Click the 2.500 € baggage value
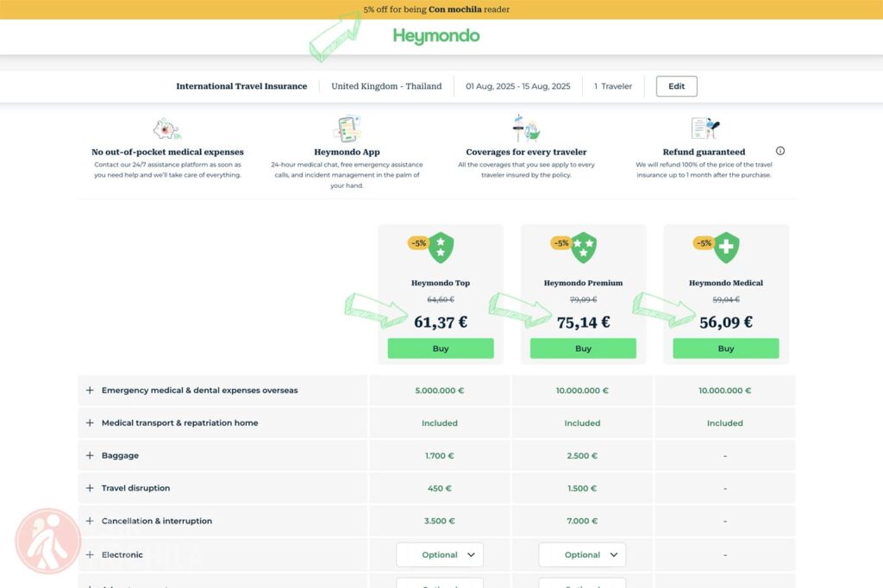 [582, 455]
